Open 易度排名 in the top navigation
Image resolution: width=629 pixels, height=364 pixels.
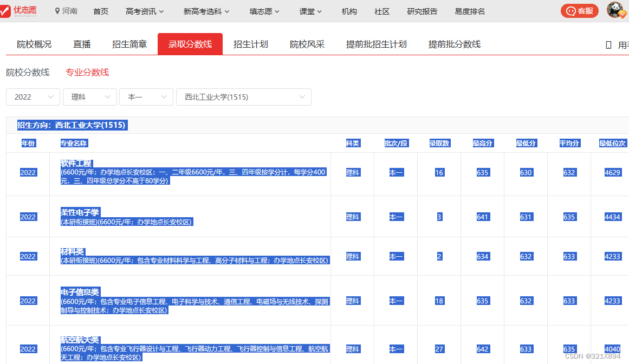(470, 11)
